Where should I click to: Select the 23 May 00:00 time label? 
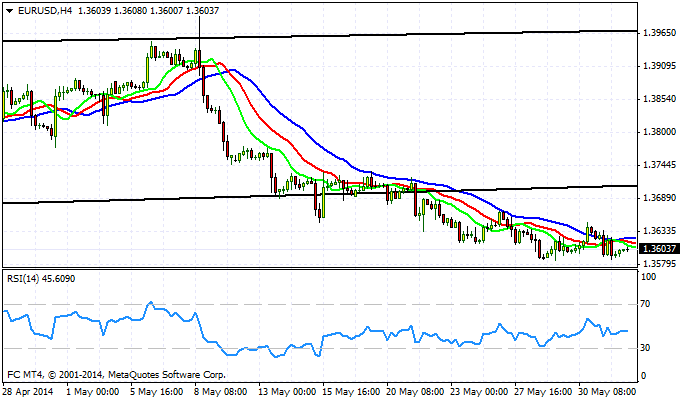479,392
